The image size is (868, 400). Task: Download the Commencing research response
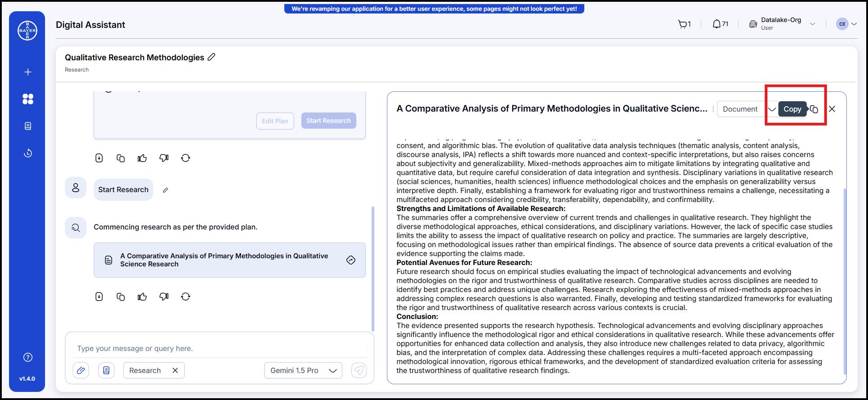[x=99, y=297]
